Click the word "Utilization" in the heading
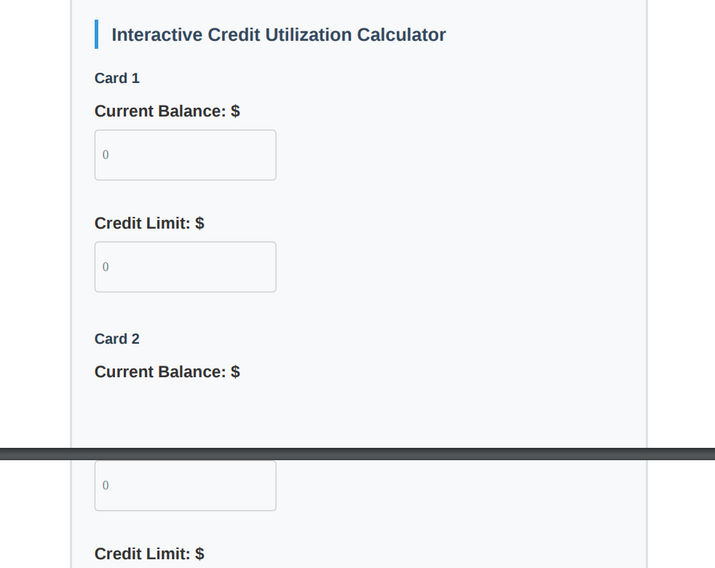This screenshot has height=568, width=715. tap(309, 35)
